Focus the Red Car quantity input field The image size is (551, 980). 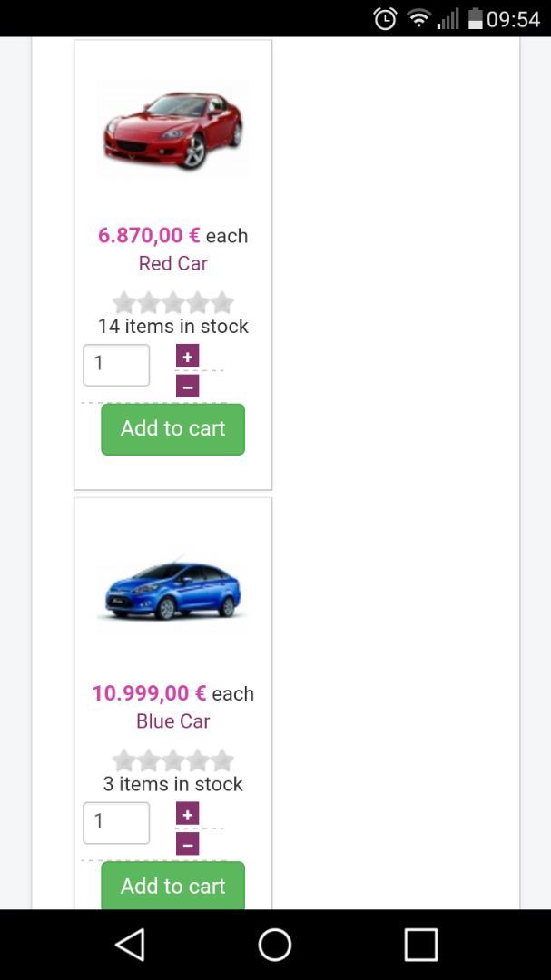tap(116, 365)
